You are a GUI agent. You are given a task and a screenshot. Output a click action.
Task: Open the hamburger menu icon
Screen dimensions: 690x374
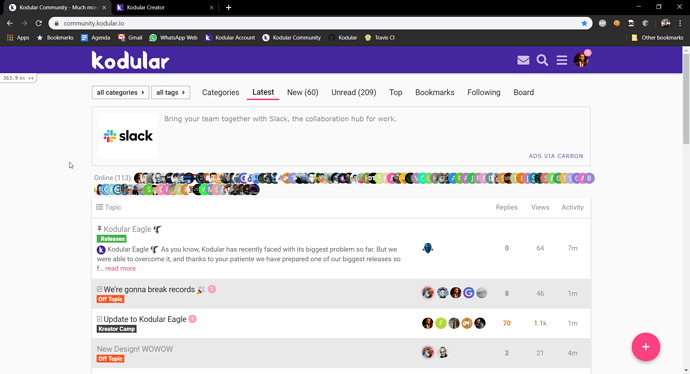562,60
